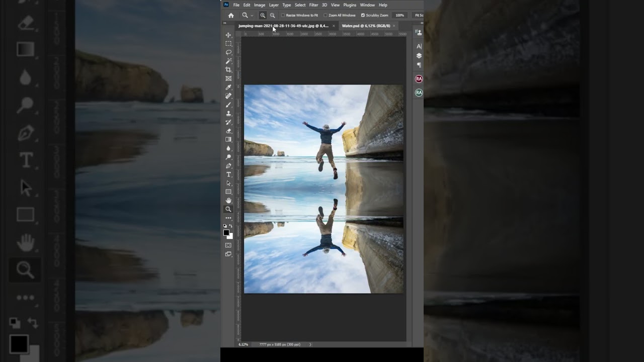Close the Water.psd document tab

(394, 26)
